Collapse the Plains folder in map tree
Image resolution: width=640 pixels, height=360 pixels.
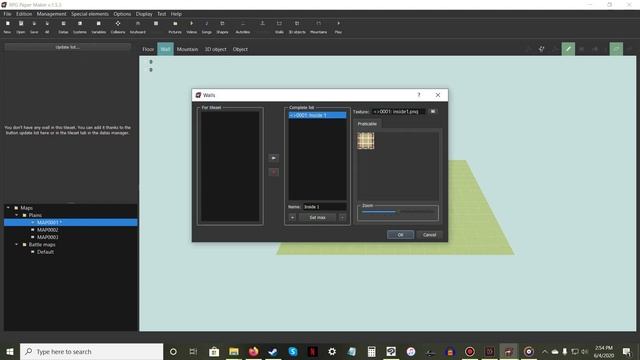click(x=17, y=215)
